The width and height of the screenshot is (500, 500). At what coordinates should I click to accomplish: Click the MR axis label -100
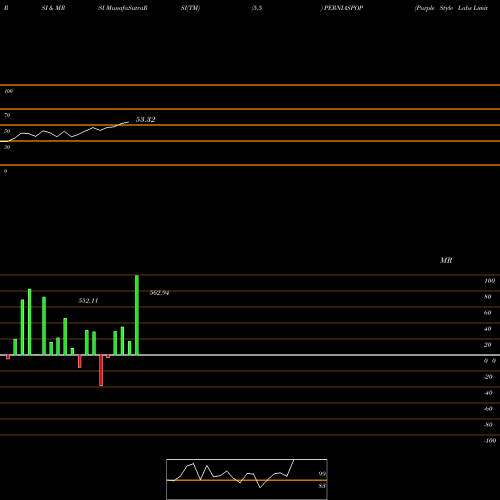click(x=490, y=441)
